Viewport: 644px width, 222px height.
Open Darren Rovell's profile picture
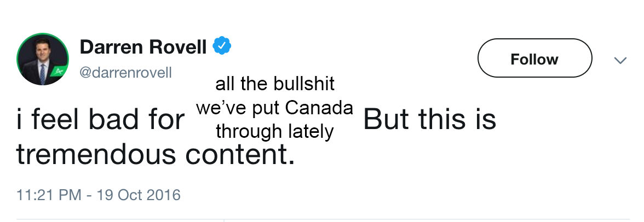click(43, 60)
